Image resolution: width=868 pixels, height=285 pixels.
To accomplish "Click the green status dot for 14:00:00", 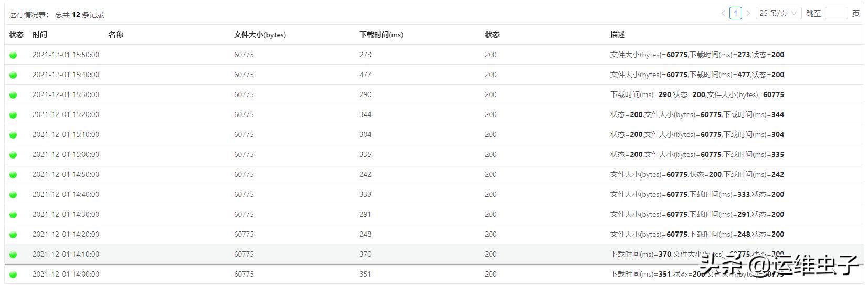I will pyautogui.click(x=13, y=275).
